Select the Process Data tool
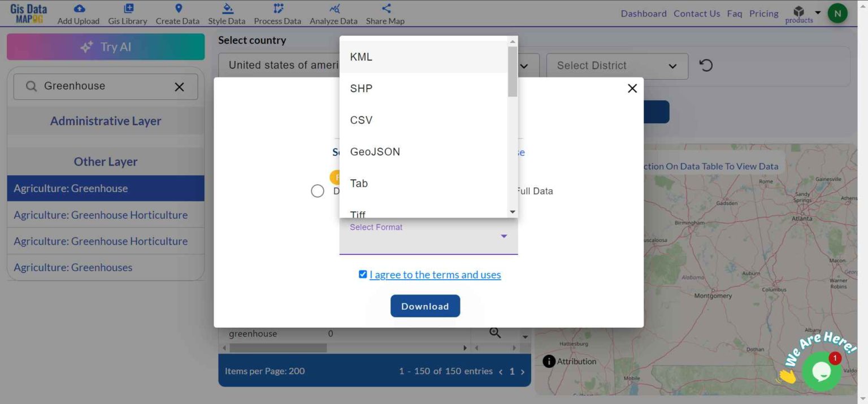The height and width of the screenshot is (404, 868). [277, 13]
